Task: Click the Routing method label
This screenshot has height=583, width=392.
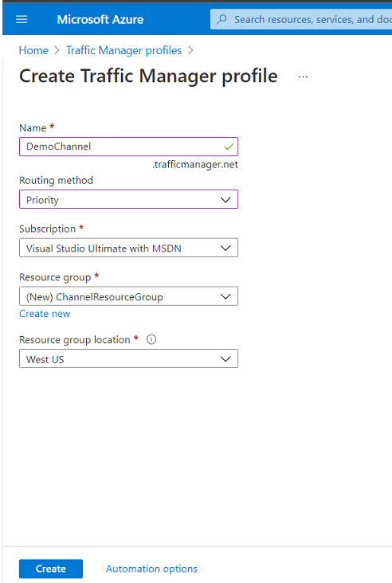Action: [56, 180]
